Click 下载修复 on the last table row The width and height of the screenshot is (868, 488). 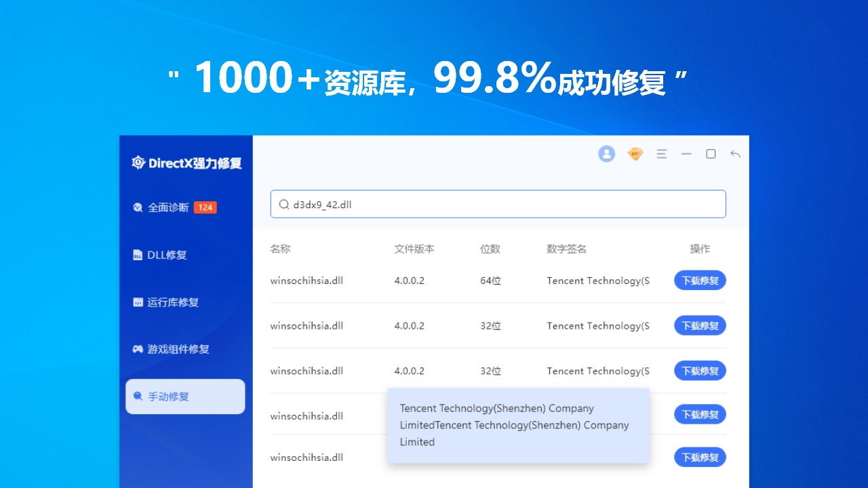pyautogui.click(x=700, y=457)
